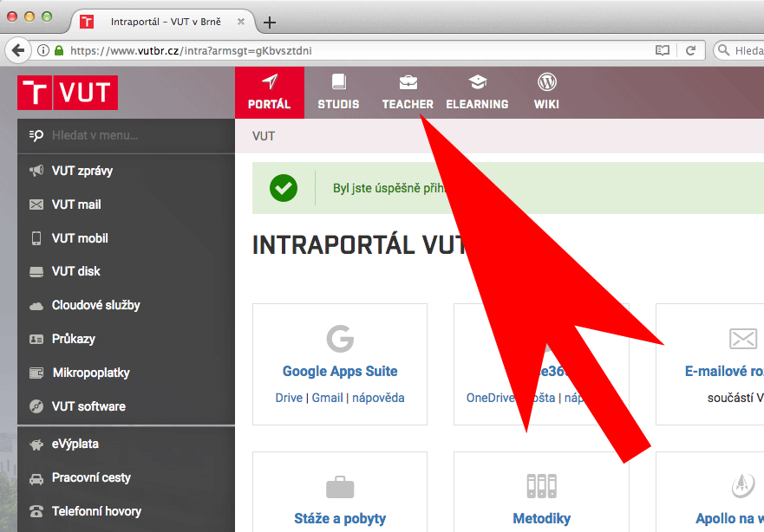Click the binders icon above Metodiky
Screen dimensions: 764x532
click(541, 486)
